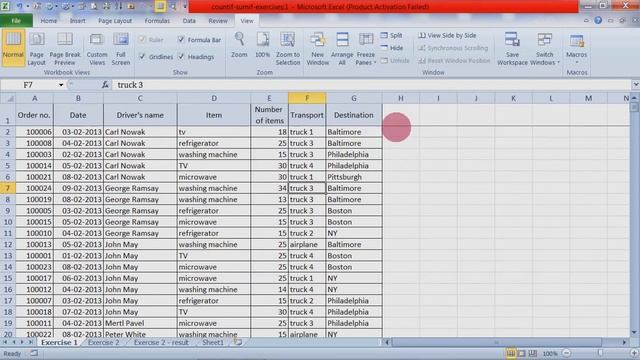Open Page Break Preview
This screenshot has width=640, height=360.
click(64, 49)
